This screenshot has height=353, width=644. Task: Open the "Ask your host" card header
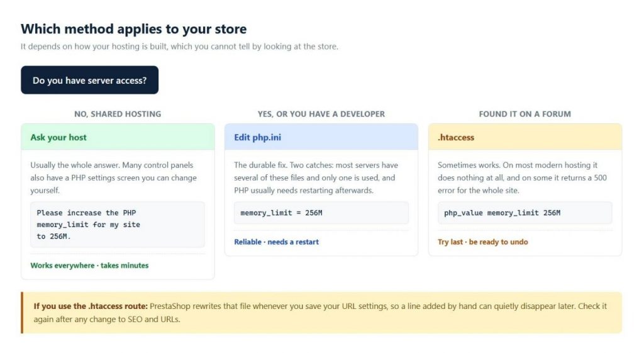pyautogui.click(x=118, y=137)
